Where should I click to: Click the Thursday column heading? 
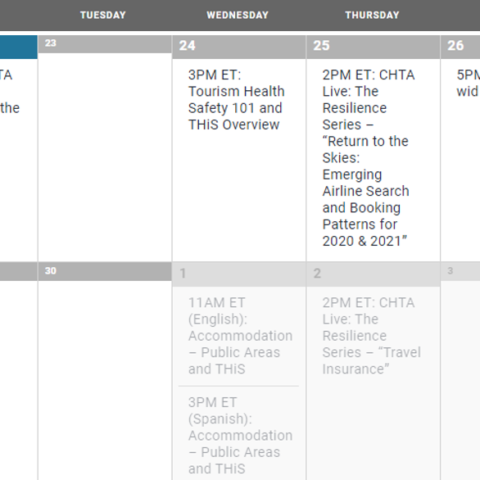[372, 15]
